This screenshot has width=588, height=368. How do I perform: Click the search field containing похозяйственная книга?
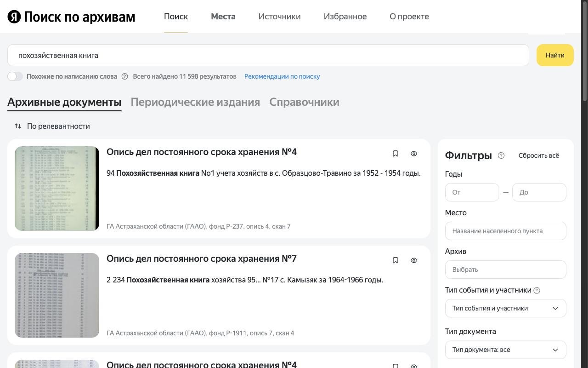click(268, 55)
